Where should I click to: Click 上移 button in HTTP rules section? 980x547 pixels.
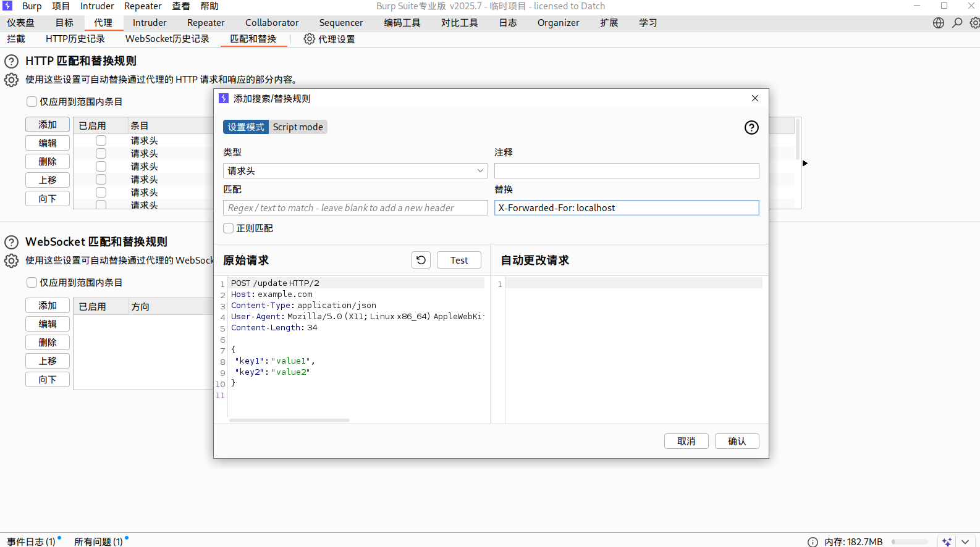click(48, 180)
